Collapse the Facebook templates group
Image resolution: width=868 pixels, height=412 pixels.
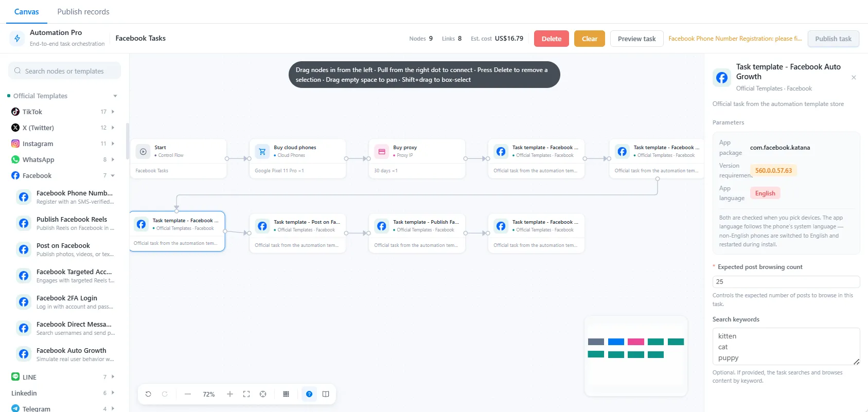(x=113, y=175)
